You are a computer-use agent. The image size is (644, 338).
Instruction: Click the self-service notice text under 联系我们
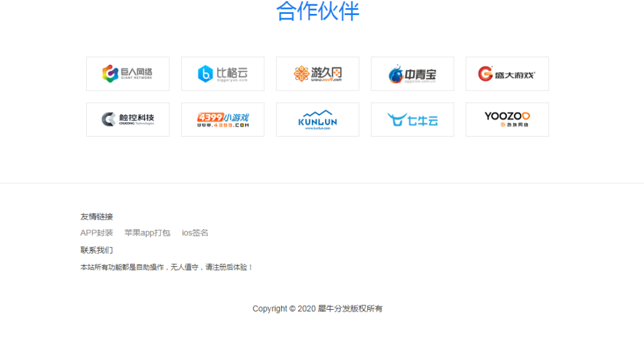(x=167, y=267)
